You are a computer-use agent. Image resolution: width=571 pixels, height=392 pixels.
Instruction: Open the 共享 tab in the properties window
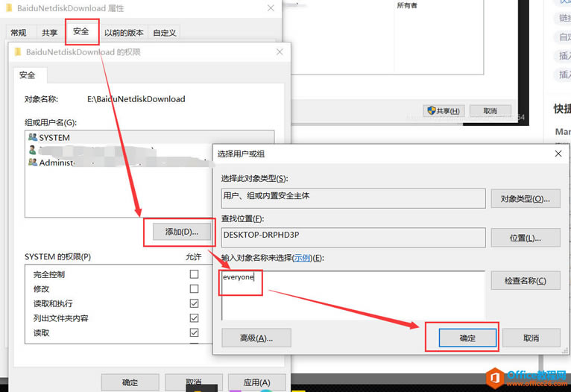[49, 33]
